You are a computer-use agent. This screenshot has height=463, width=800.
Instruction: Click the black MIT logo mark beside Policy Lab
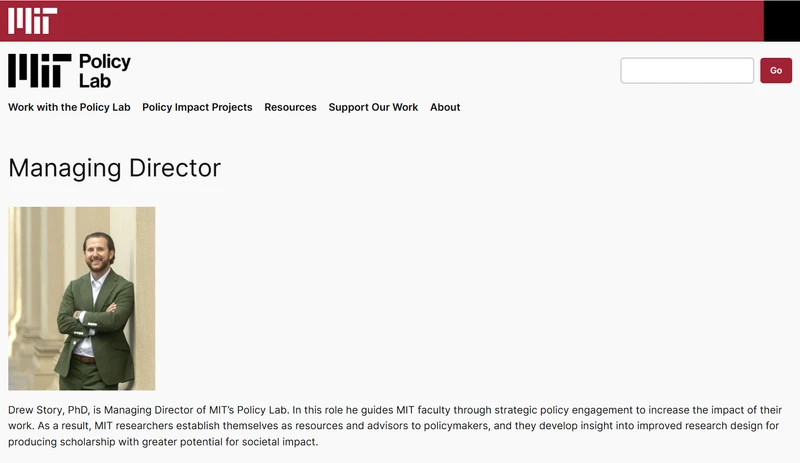39,70
